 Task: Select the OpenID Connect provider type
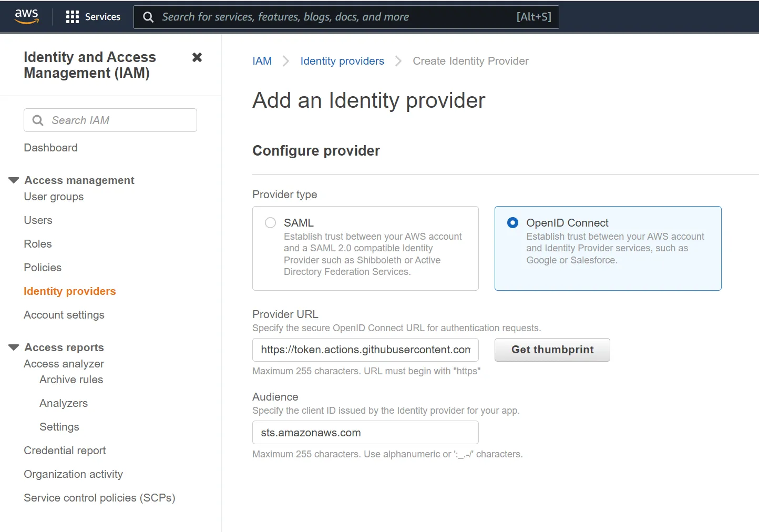pyautogui.click(x=512, y=222)
